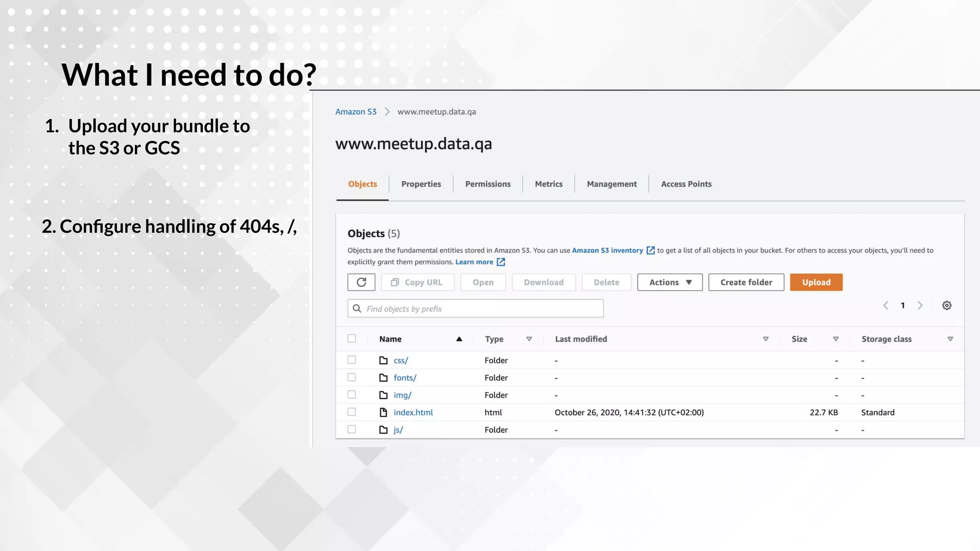Click the 22.7 KB size value
Screen dimensions: 980x551
(824, 412)
